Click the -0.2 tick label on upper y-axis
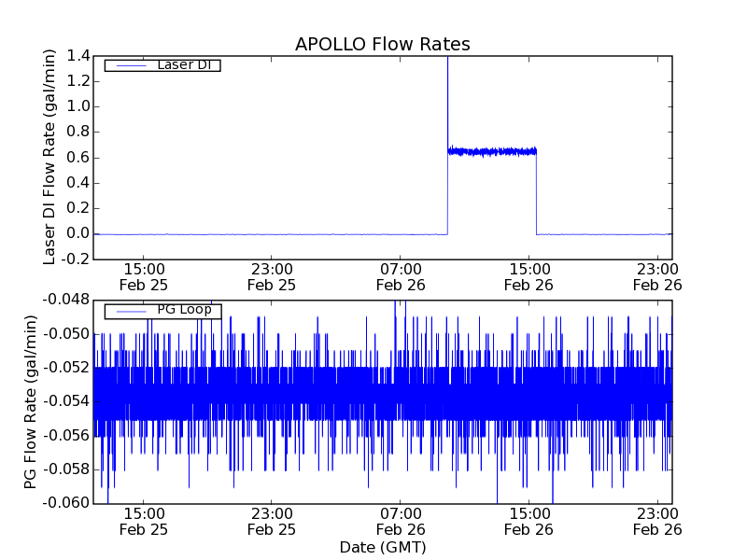Viewport: 747px width, 560px height. pyautogui.click(x=75, y=259)
